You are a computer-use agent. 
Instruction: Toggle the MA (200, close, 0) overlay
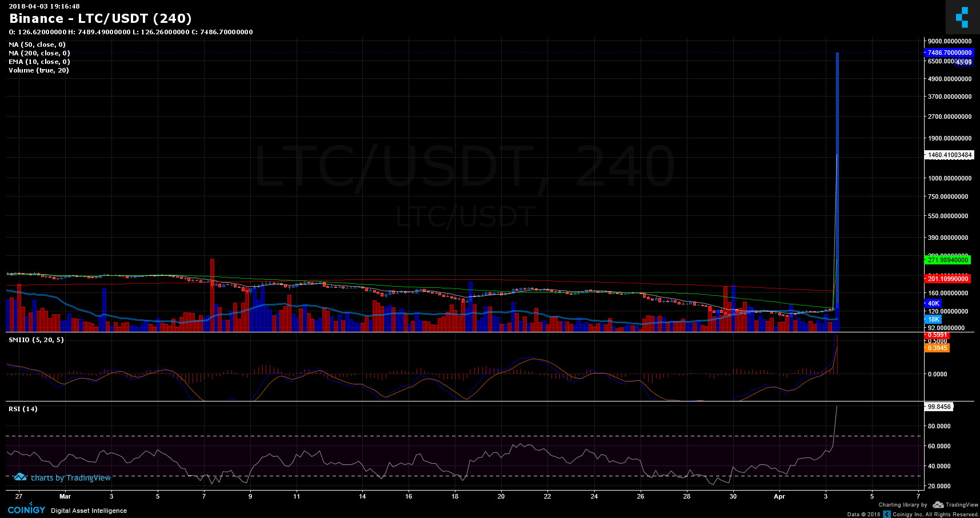pyautogui.click(x=39, y=53)
